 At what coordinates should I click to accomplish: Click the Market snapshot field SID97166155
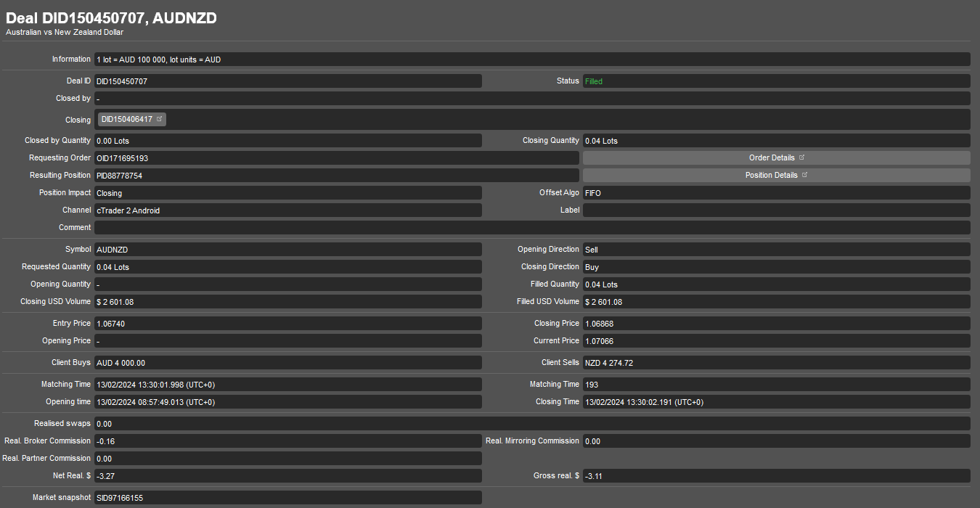[287, 498]
